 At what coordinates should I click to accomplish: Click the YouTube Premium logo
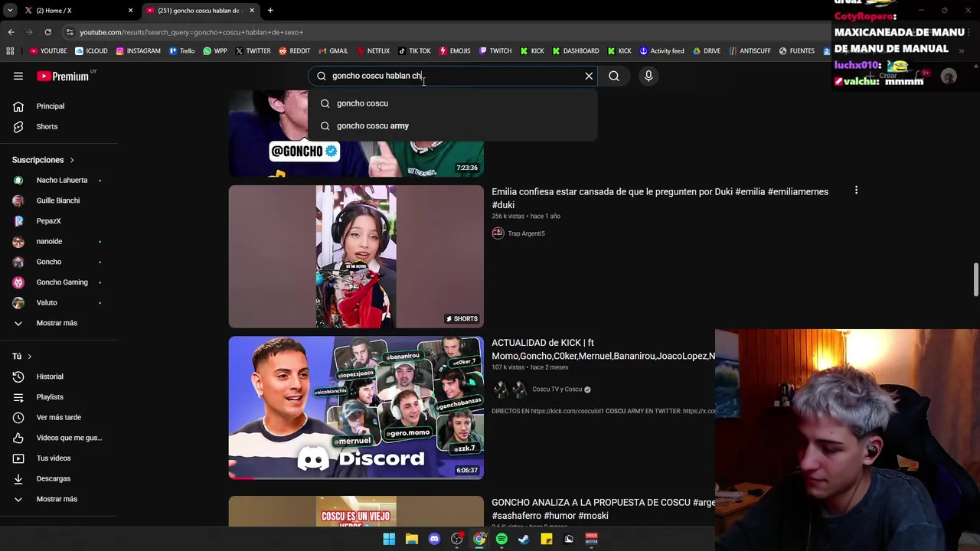63,76
